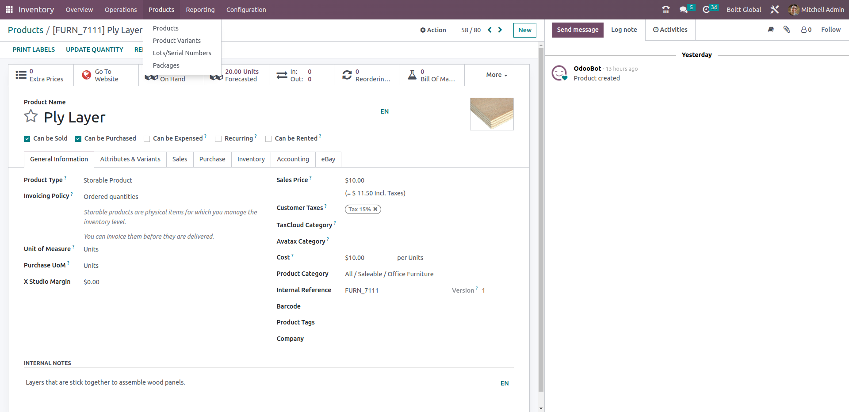Star Ply Layer as favorite

tap(31, 116)
